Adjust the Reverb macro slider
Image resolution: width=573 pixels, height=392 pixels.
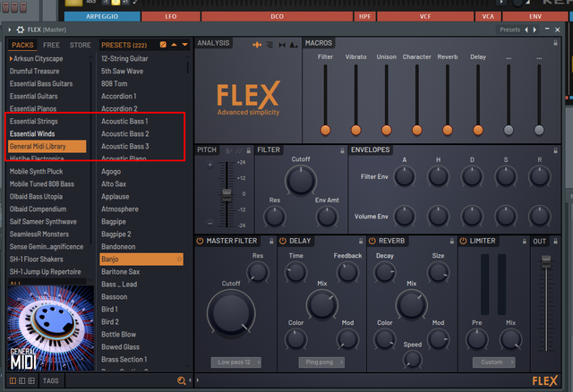click(x=448, y=130)
